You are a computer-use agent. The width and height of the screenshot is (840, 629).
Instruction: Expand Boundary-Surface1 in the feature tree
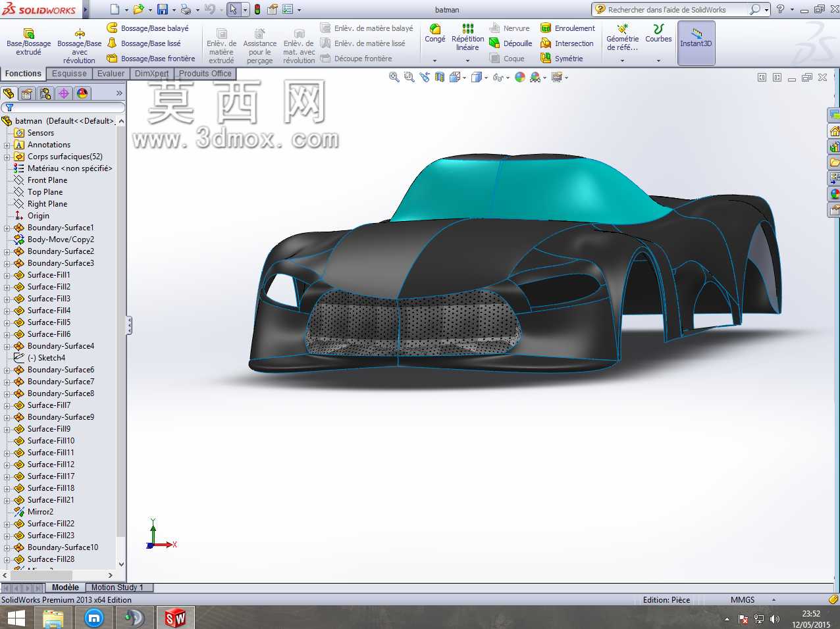click(x=7, y=228)
